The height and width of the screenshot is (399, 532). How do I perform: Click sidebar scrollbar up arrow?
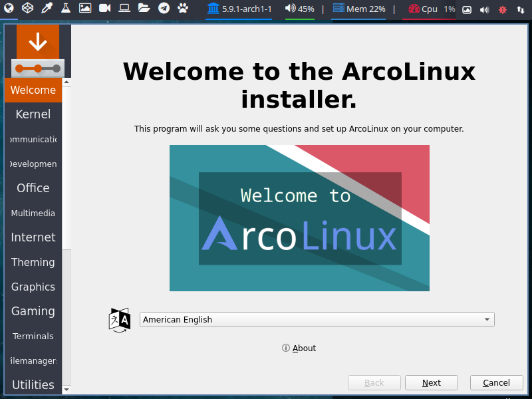[66, 82]
